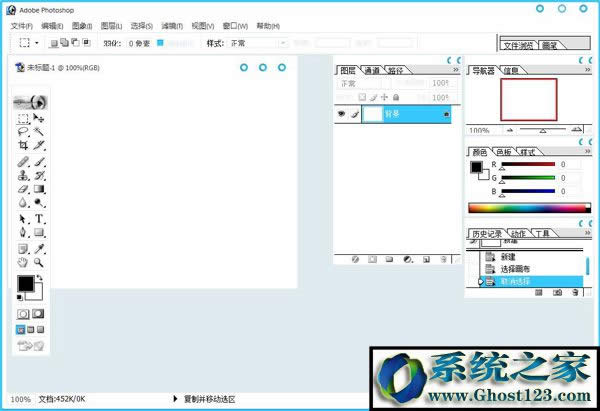
Task: Open the 样式 (Style) dropdown in options bar
Action: (255, 44)
